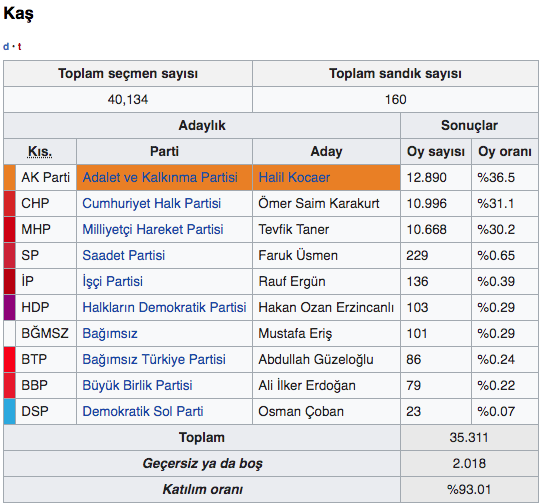Select candidate Osman Çoban
This screenshot has width=539, height=503.
coord(301,411)
